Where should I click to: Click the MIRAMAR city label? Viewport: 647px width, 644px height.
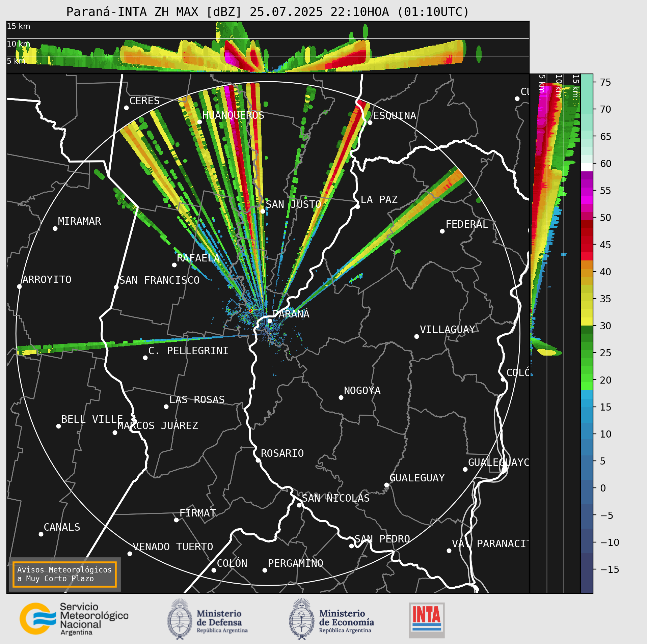pyautogui.click(x=79, y=221)
